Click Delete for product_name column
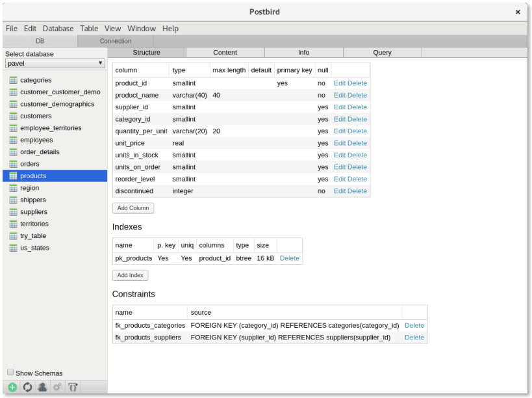 357,96
